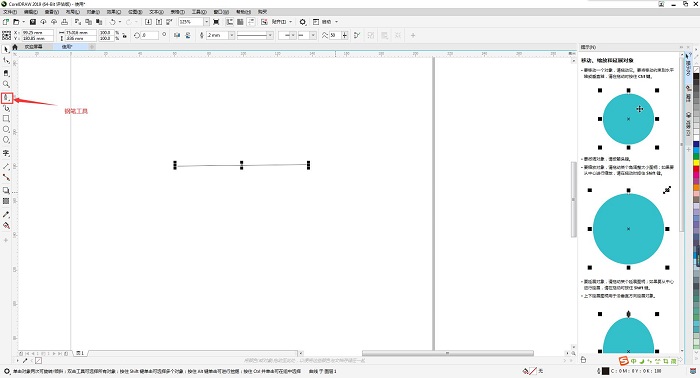
Task: Open the outline width dropdown
Action: (x=231, y=35)
